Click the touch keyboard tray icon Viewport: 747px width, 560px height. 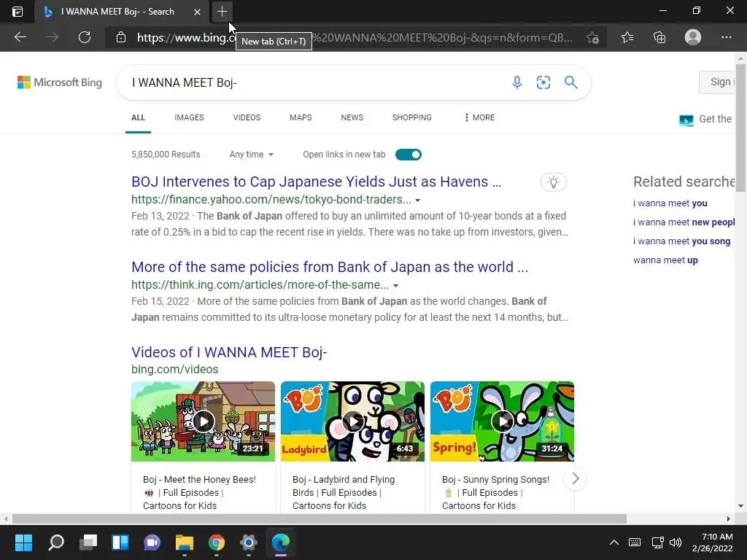pos(635,542)
